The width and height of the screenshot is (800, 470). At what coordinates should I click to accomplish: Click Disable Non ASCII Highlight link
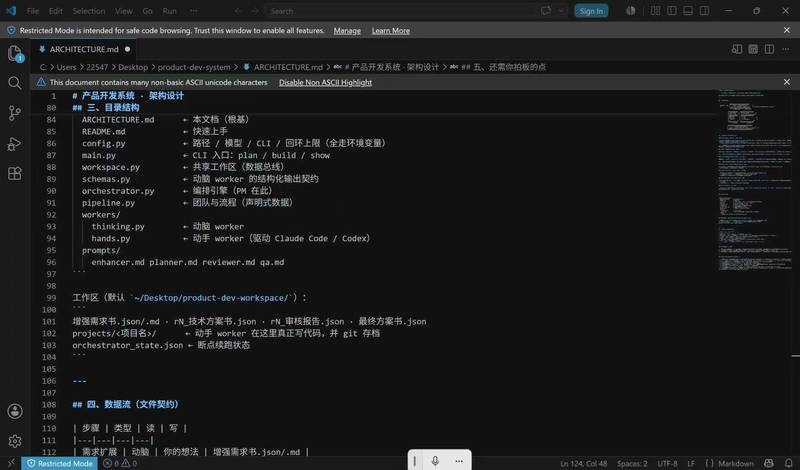[326, 82]
